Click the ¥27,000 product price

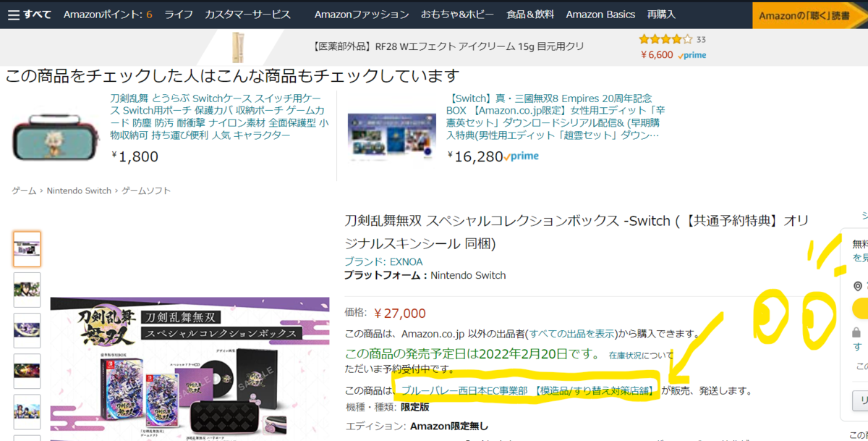(400, 313)
